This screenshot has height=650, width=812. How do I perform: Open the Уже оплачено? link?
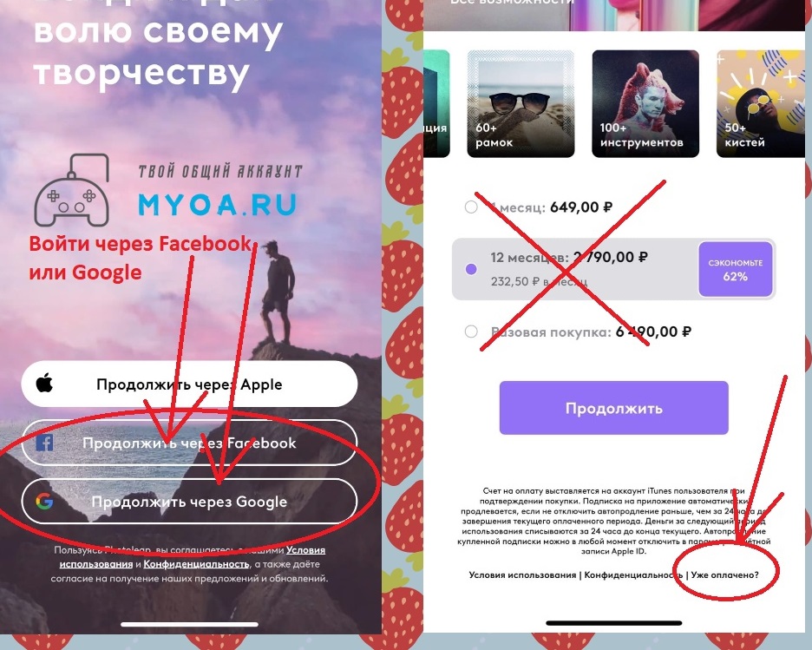tap(724, 574)
